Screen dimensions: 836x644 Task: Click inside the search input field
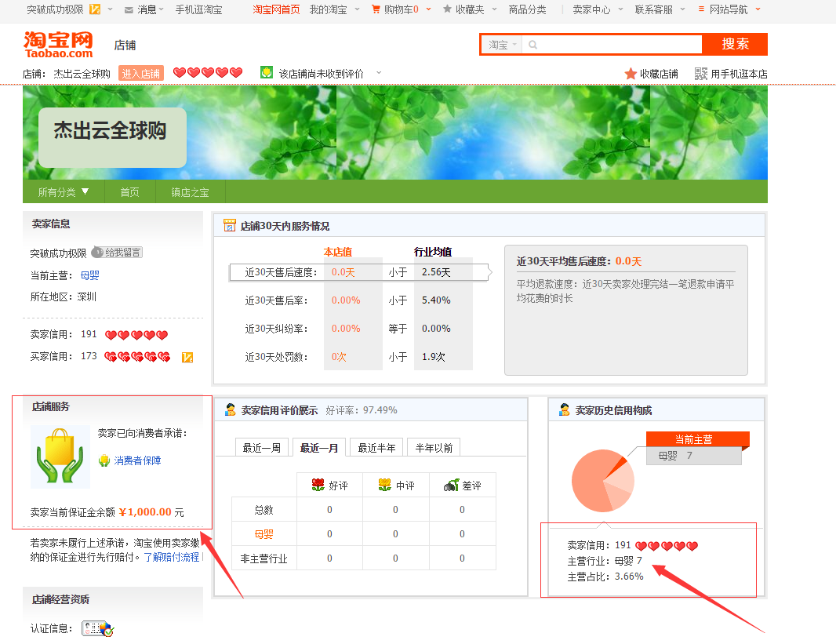click(612, 45)
